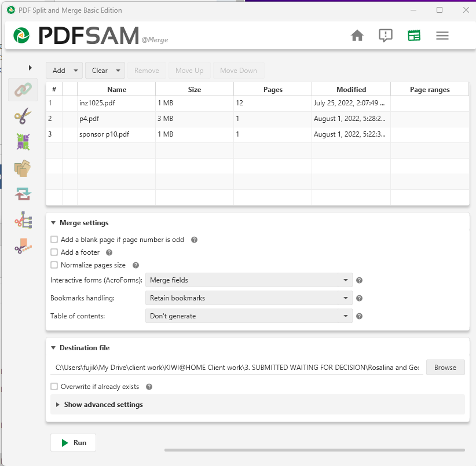Expand 'Show advanced settings' section
This screenshot has width=476, height=466.
[103, 405]
